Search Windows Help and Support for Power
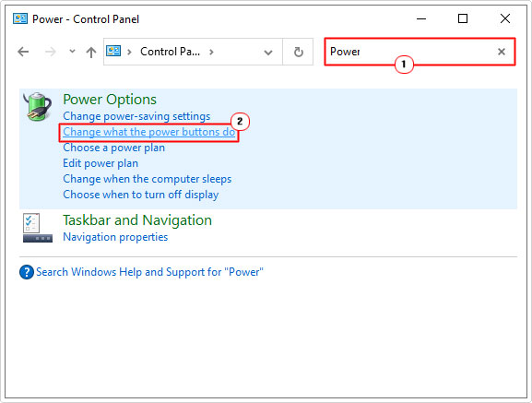This screenshot has height=403, width=532. [x=149, y=272]
